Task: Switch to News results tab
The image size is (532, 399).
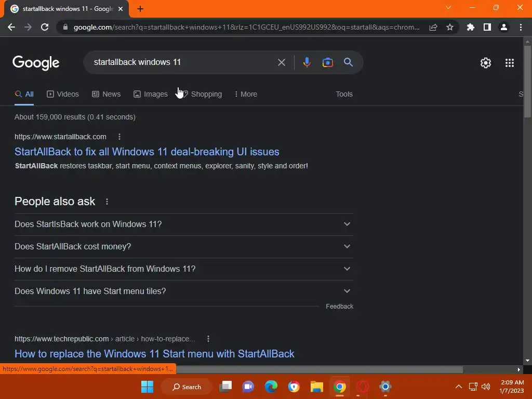Action: tap(106, 94)
